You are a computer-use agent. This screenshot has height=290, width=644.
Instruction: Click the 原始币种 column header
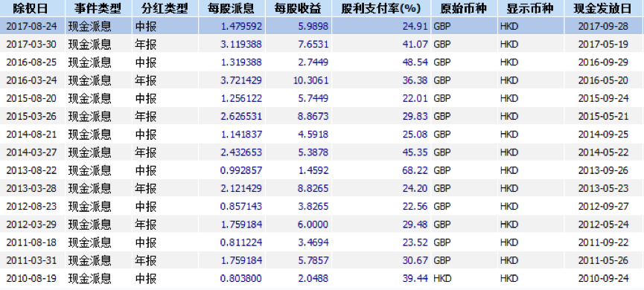coord(464,8)
